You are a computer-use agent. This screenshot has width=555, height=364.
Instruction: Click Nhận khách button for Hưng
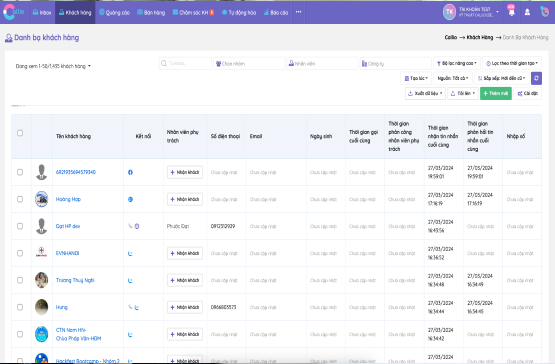coord(185,307)
